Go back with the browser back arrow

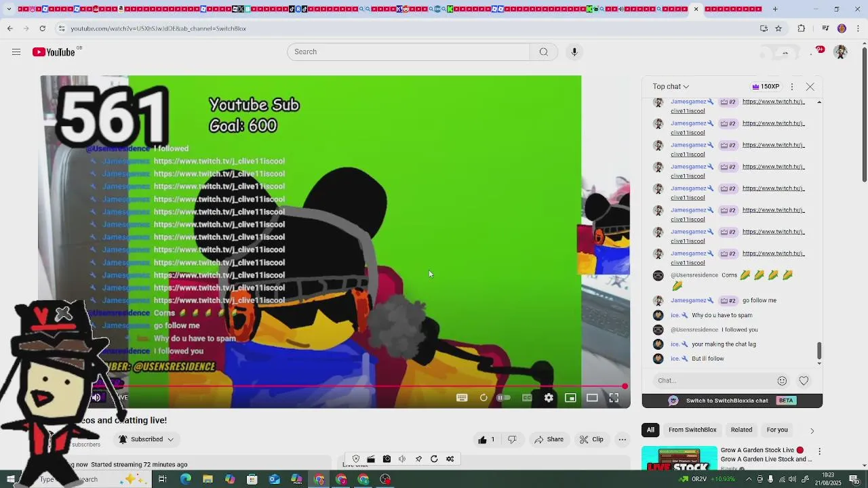coord(9,28)
